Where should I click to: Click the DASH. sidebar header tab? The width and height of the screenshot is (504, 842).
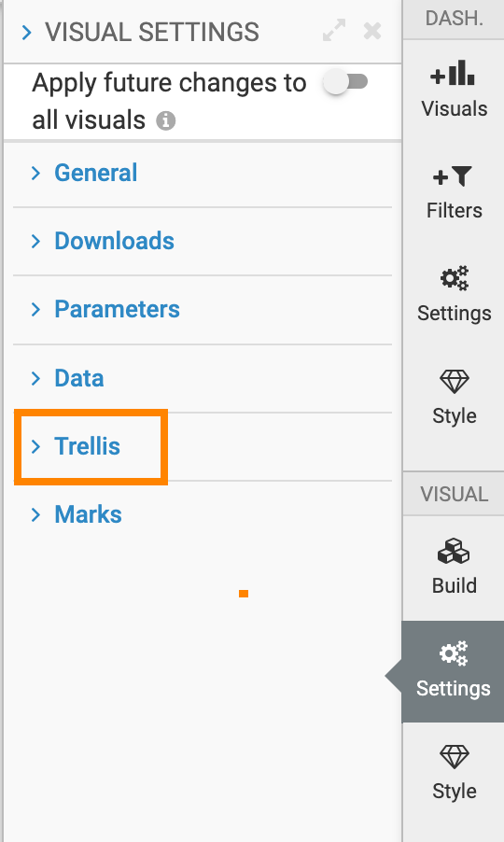[x=454, y=19]
